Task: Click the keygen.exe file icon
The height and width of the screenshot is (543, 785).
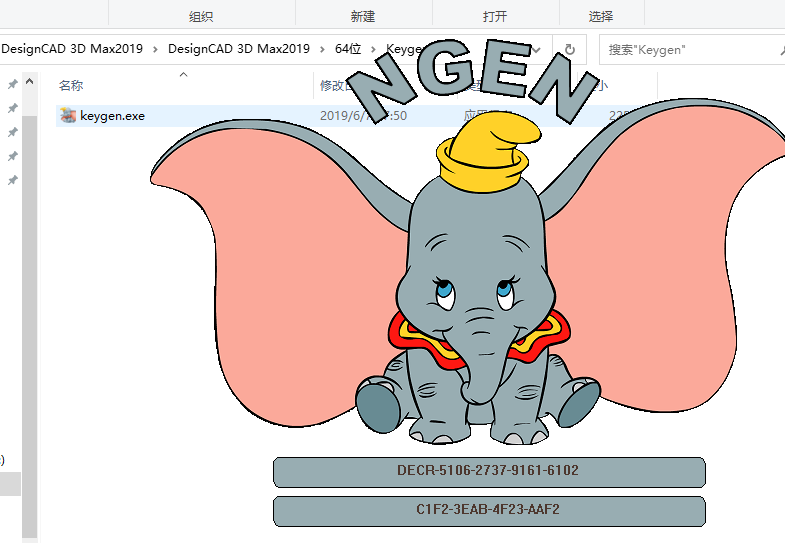Action: 68,116
